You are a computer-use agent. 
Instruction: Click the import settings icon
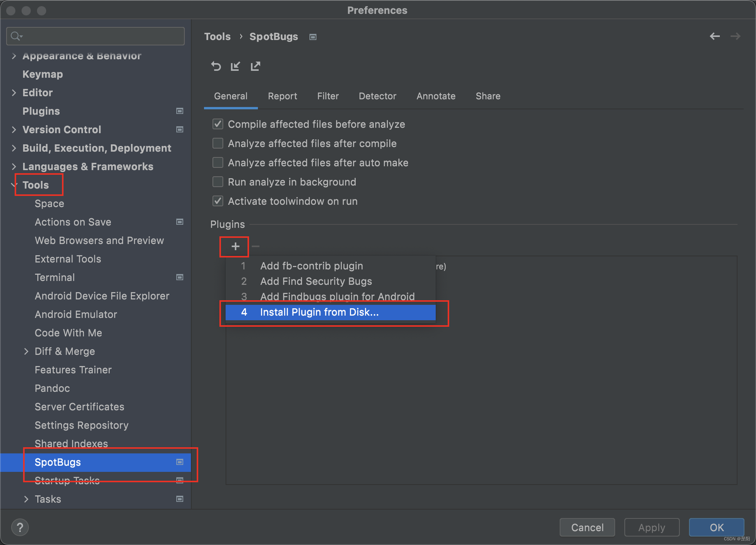[x=236, y=66]
